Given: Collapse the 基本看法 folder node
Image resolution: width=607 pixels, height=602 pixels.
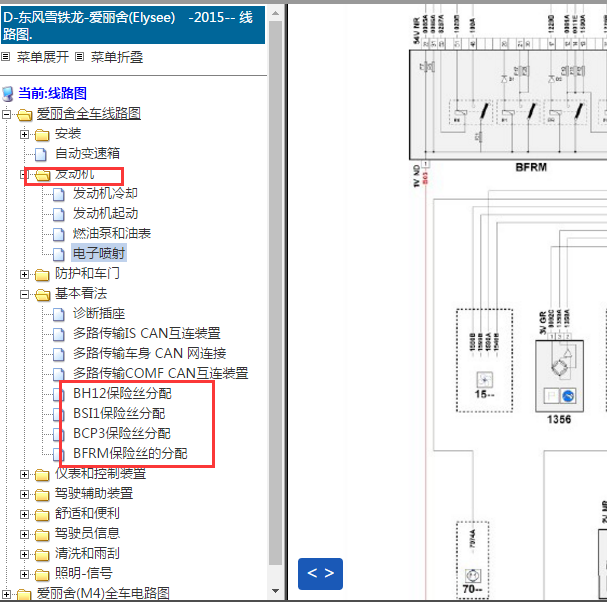Looking at the screenshot, I should click(x=24, y=295).
